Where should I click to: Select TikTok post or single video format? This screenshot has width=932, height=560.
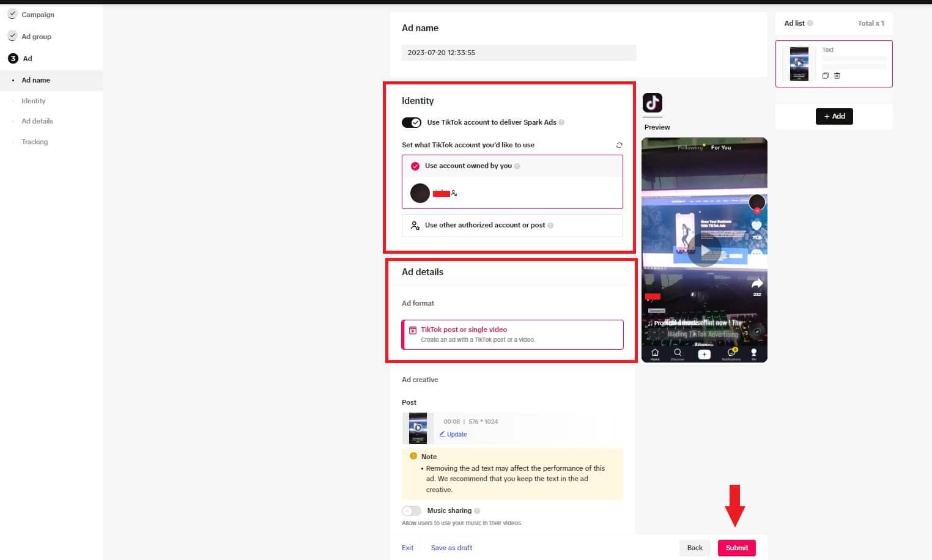(512, 334)
